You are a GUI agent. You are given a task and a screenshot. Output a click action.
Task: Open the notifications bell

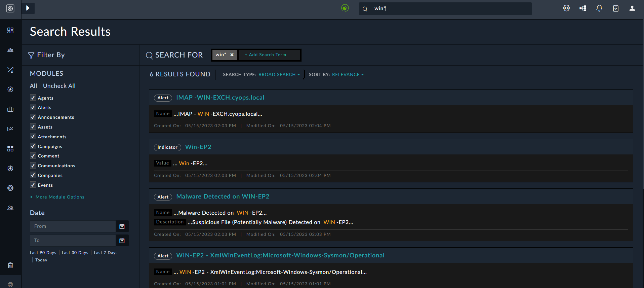(x=599, y=8)
